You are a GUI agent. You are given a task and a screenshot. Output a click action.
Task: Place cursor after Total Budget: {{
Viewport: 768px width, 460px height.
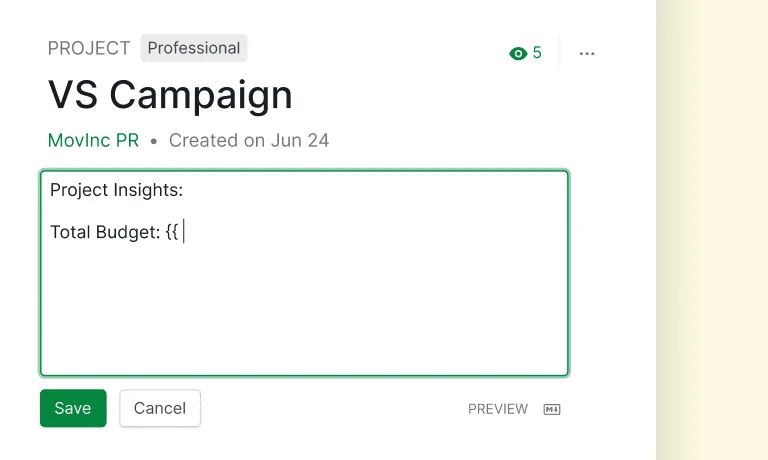click(182, 232)
